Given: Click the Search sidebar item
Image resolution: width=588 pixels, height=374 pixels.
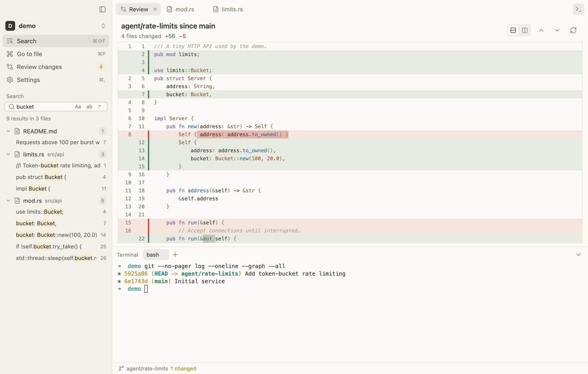Looking at the screenshot, I should point(56,41).
